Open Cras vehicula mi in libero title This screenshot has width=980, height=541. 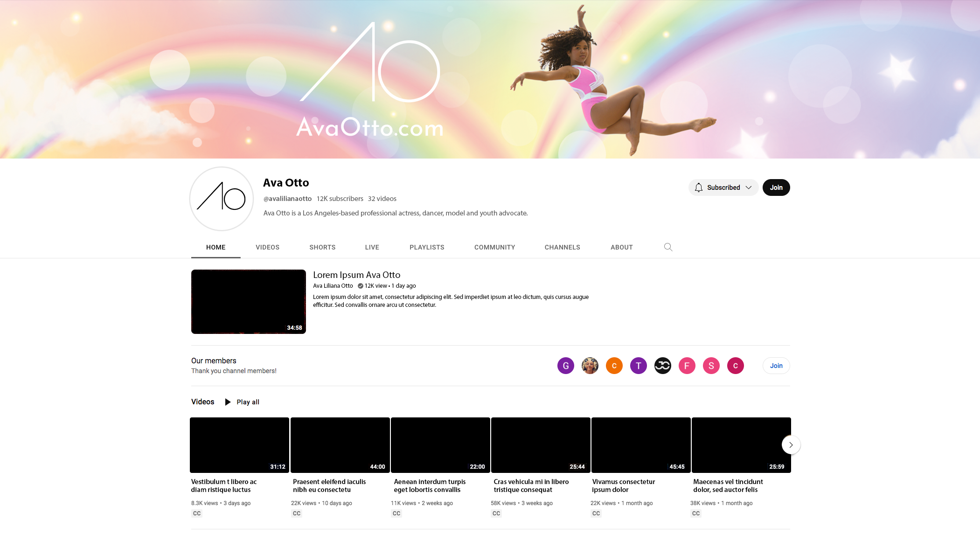(x=531, y=486)
